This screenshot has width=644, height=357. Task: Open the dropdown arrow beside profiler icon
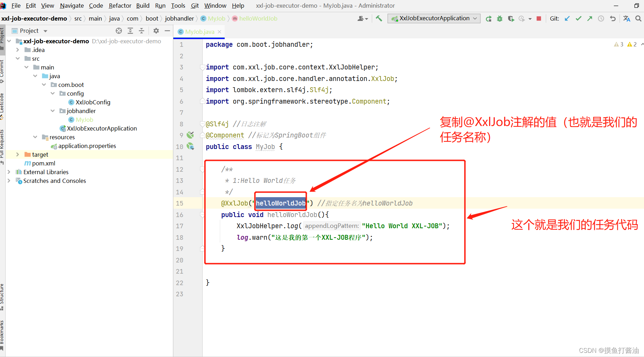point(530,19)
